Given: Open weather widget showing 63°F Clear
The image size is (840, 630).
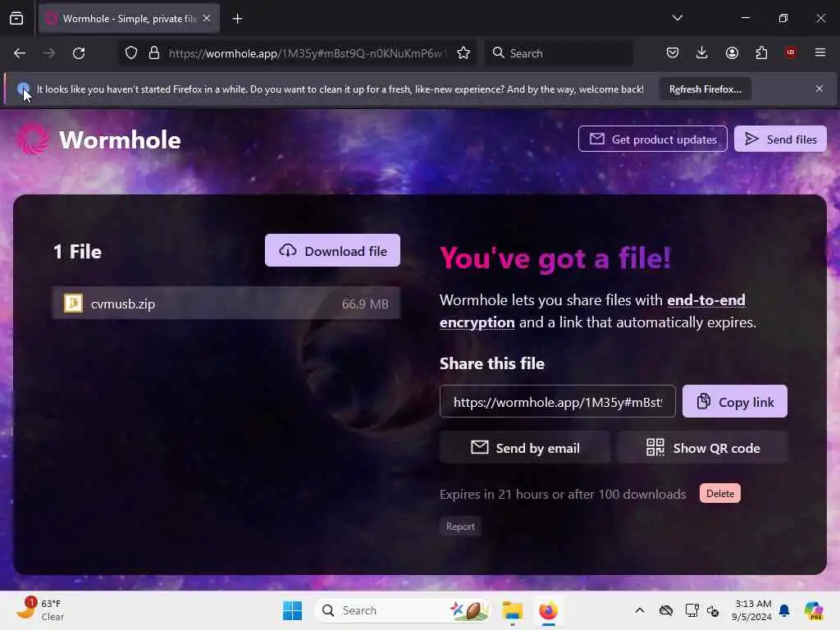Looking at the screenshot, I should (40, 610).
